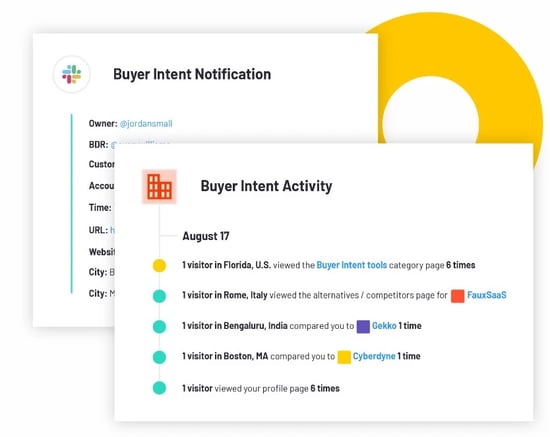Click 'viewed your profile page' text
This screenshot has width=550, height=437.
261,389
